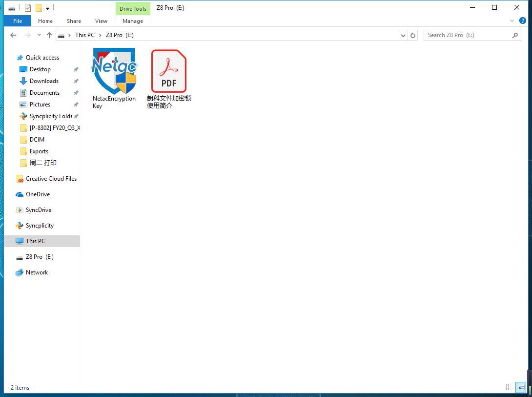
Task: Open Customize Quick Access Toolbar dropdown
Action: point(47,8)
